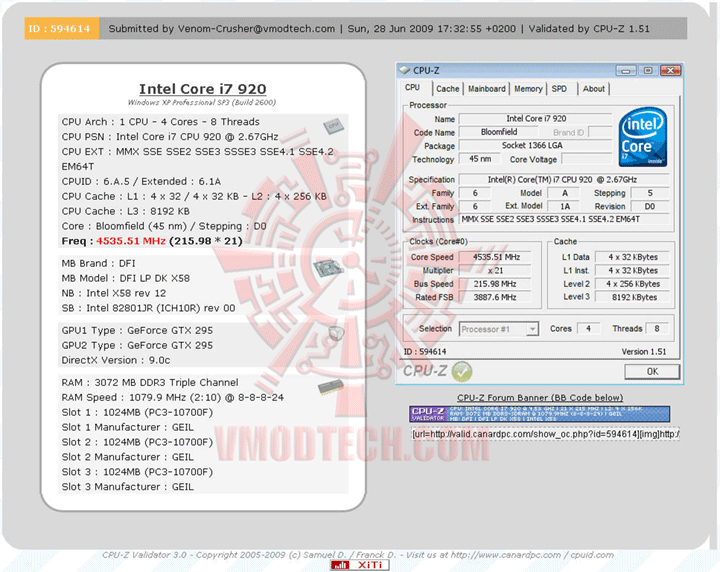
Task: Click the 'Version 1.51' text in CPU-Z window
Action: (x=644, y=352)
